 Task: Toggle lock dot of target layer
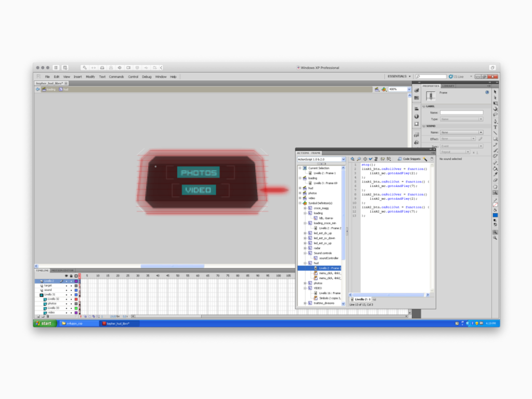[71, 286]
